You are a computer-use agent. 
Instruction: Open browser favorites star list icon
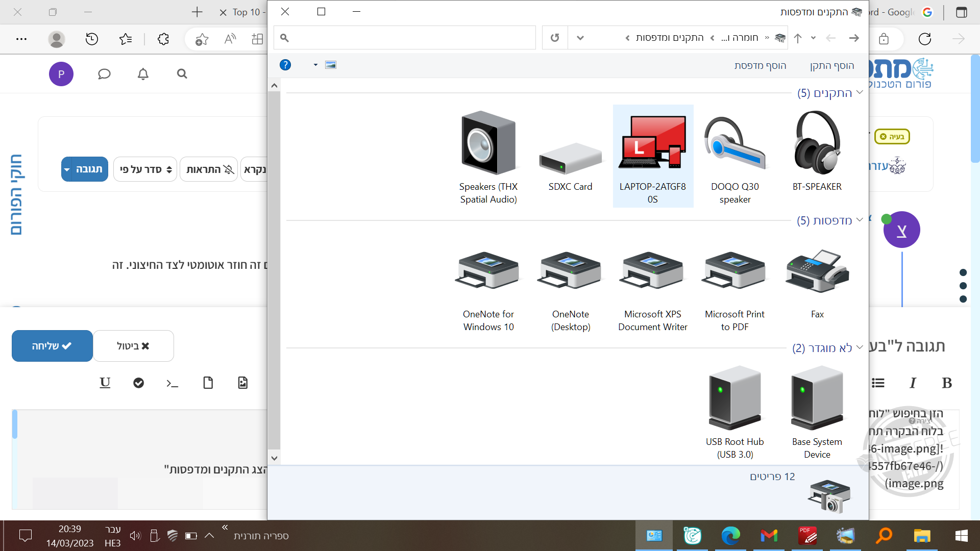click(x=126, y=39)
